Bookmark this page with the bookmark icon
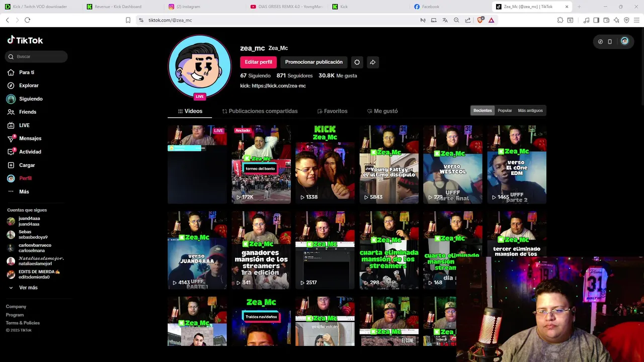This screenshot has width=644, height=362. (128, 20)
